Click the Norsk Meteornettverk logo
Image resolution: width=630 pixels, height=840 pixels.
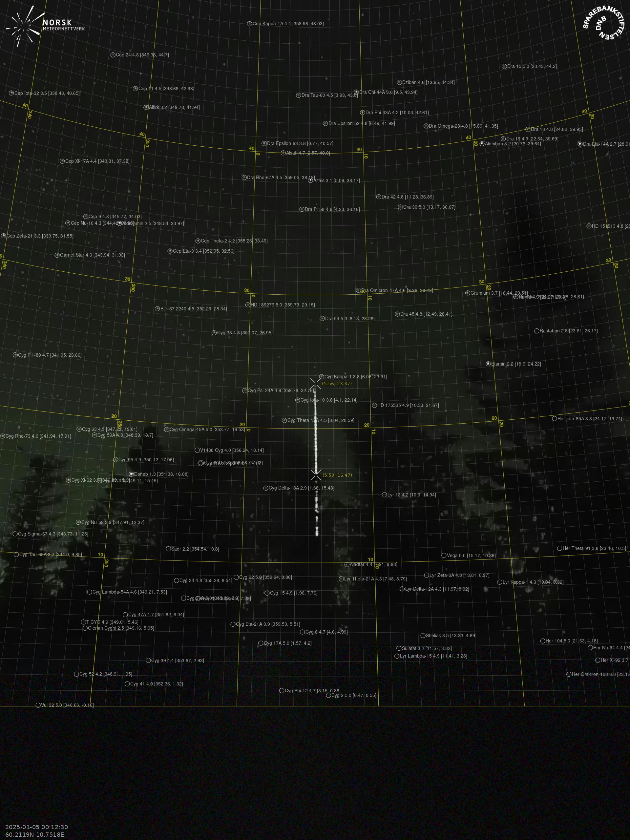(45, 26)
